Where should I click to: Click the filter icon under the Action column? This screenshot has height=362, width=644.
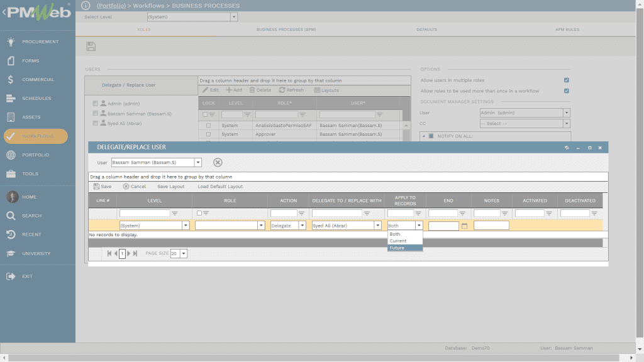(x=301, y=214)
